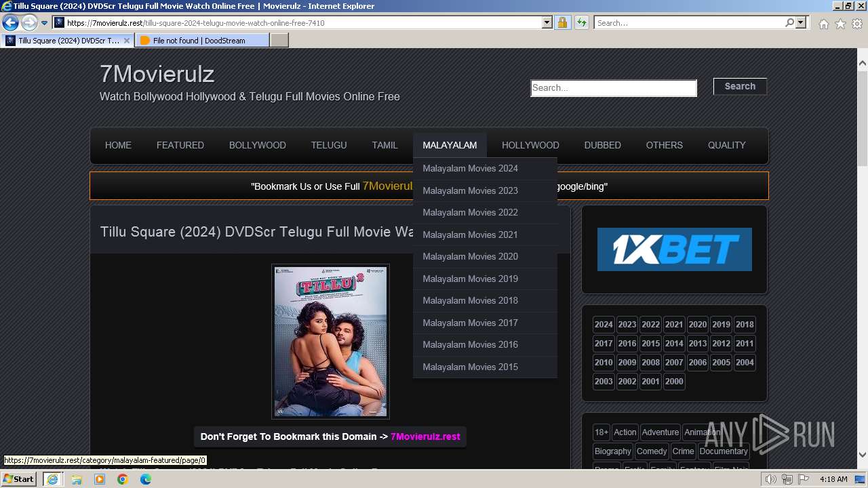Open the Documentary genre tag
The height and width of the screenshot is (488, 868).
tap(724, 451)
